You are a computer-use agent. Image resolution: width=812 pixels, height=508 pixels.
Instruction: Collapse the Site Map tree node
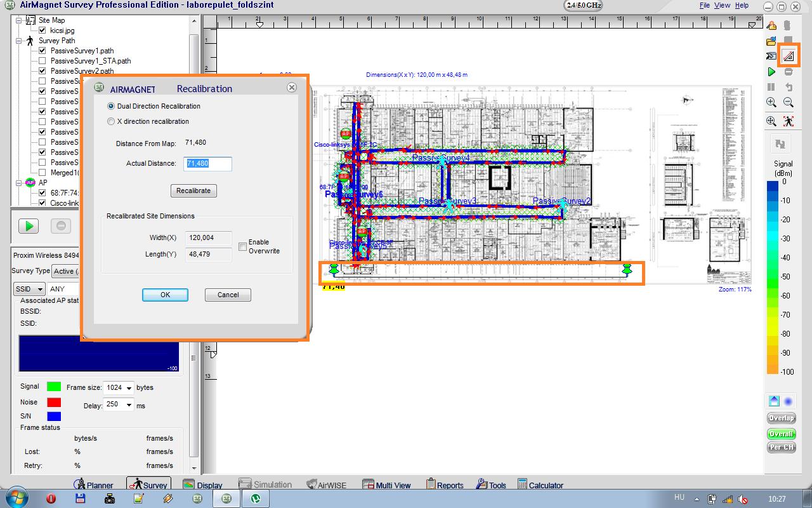point(19,20)
